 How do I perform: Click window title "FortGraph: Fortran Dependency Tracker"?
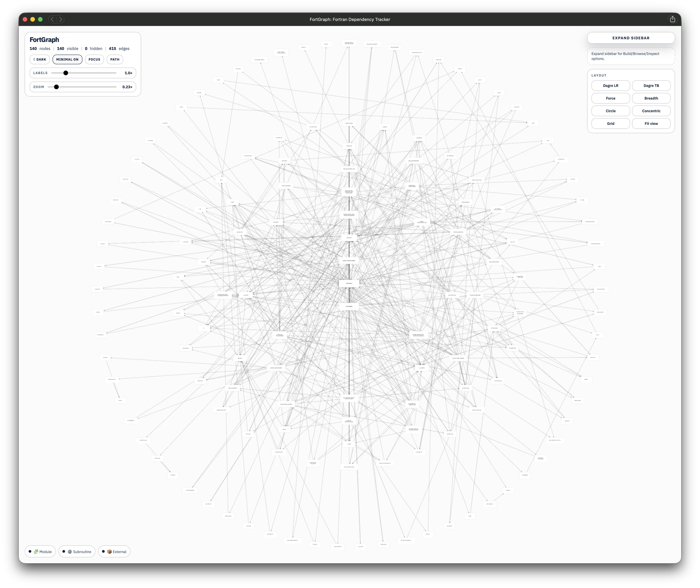coord(350,19)
